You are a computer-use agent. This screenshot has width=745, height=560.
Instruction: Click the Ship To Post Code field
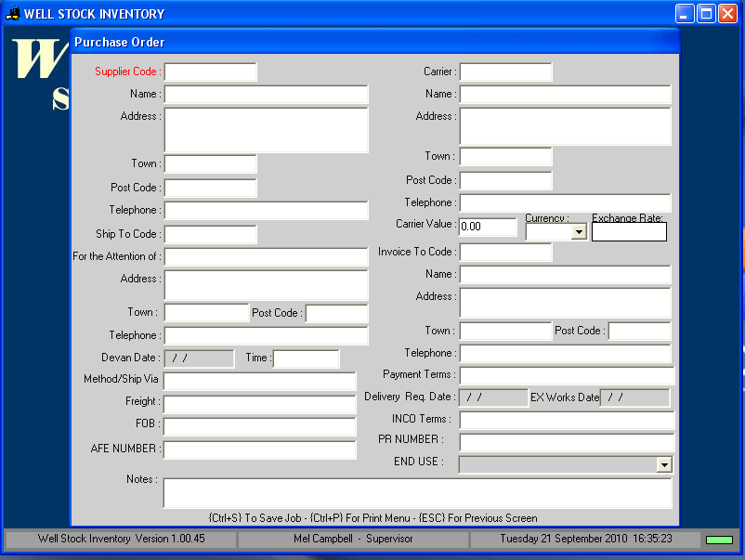[337, 314]
